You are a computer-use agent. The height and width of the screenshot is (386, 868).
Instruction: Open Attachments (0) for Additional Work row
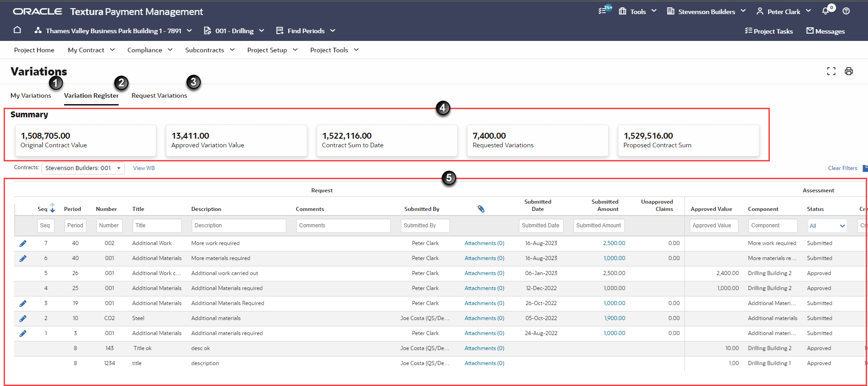click(484, 243)
